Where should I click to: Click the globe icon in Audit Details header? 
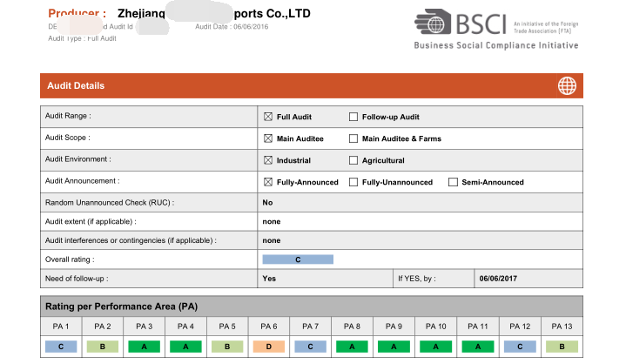(567, 86)
